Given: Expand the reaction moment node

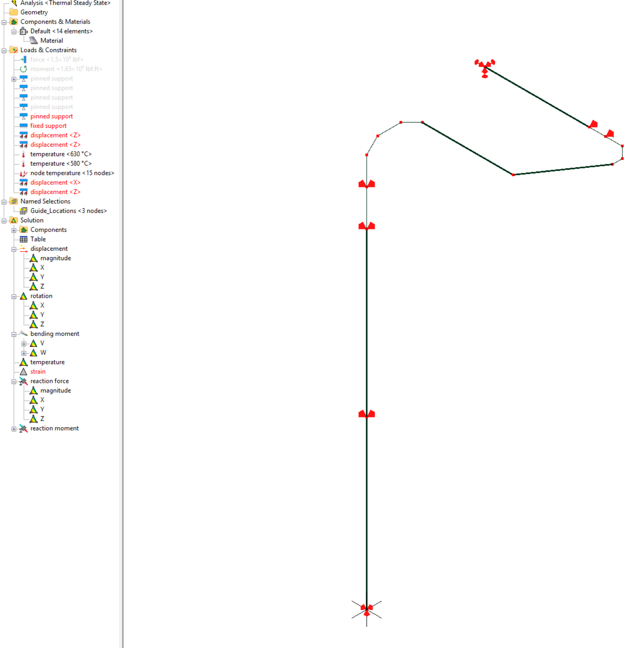Looking at the screenshot, I should tap(14, 429).
